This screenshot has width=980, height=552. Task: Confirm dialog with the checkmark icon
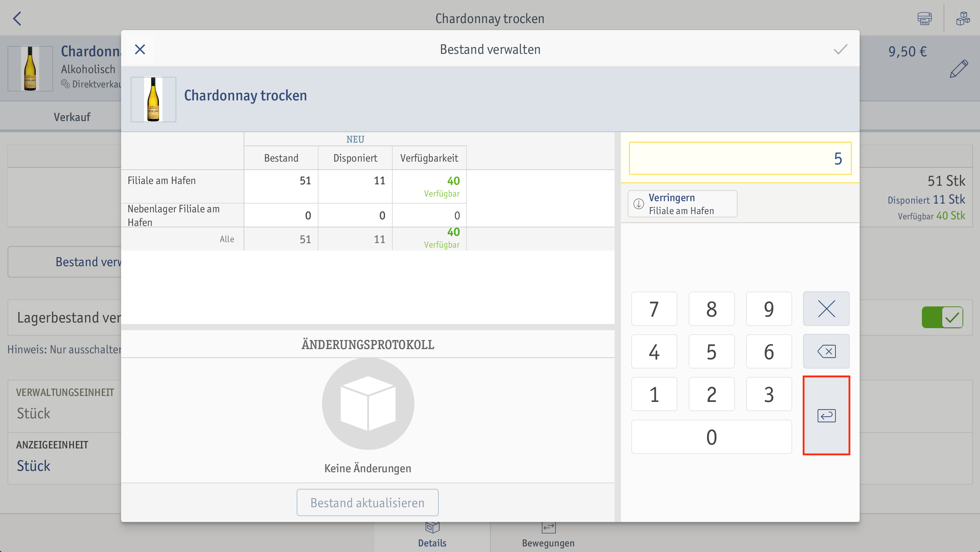pyautogui.click(x=840, y=49)
